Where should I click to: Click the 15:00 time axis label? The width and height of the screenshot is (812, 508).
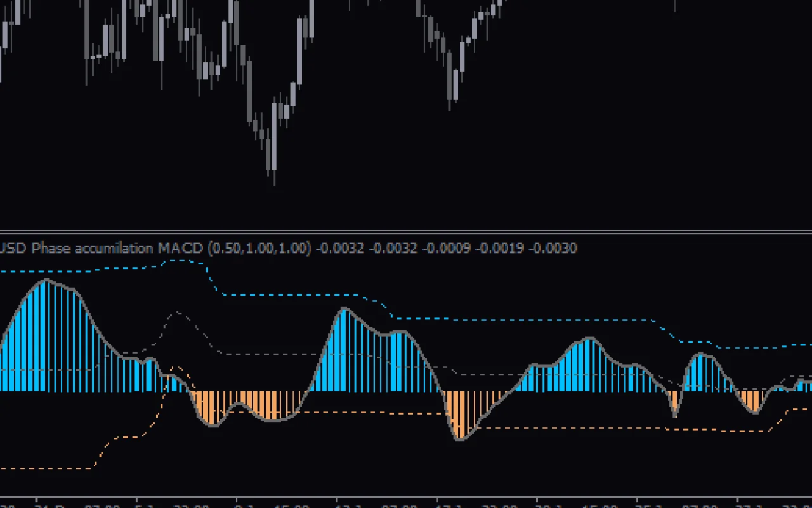(292, 505)
